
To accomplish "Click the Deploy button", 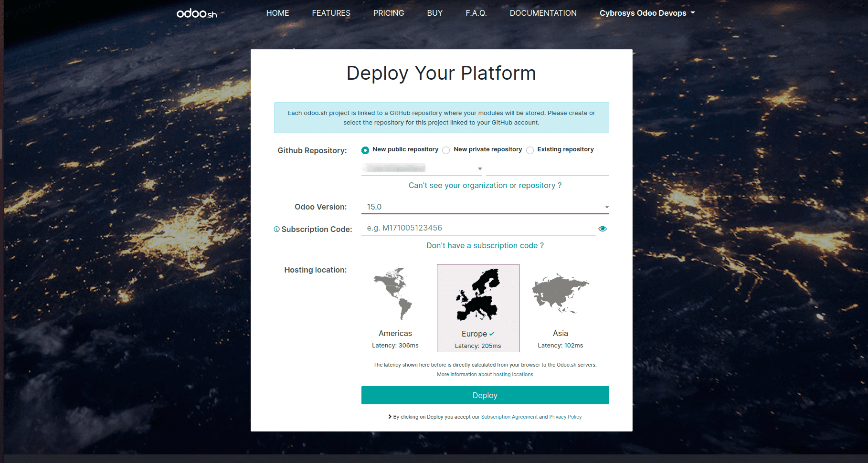I will [x=485, y=395].
